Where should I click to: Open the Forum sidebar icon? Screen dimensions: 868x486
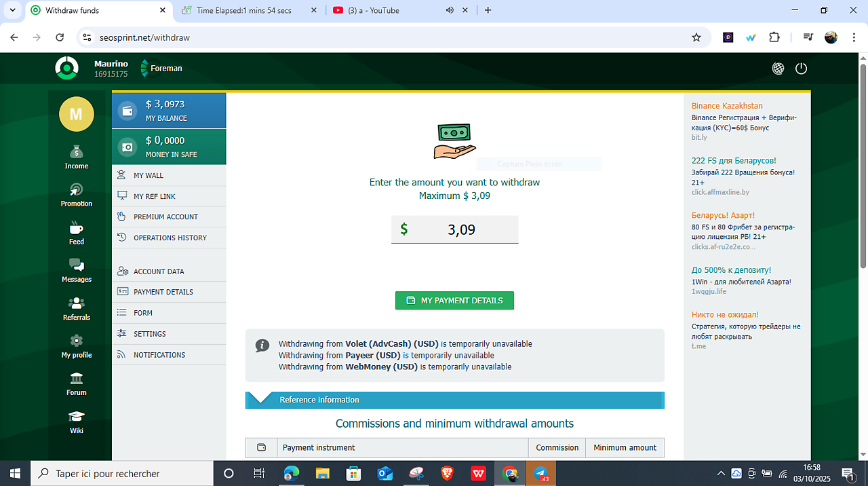(76, 384)
